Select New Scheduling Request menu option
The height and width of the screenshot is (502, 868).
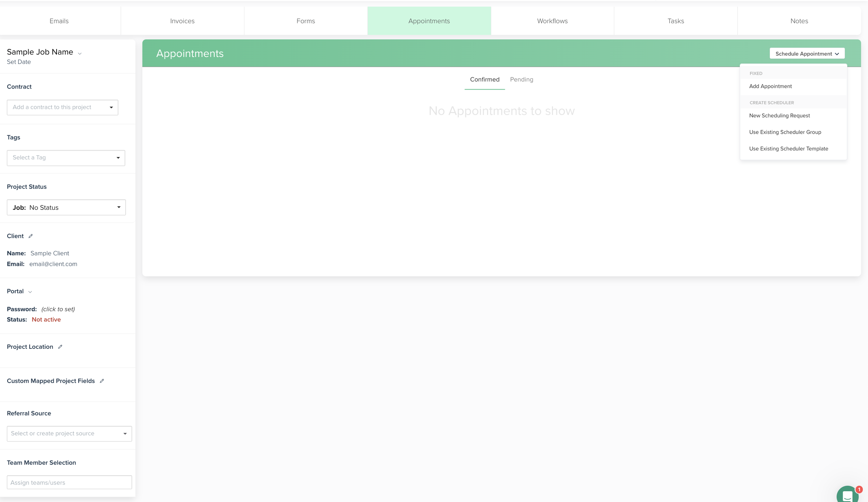779,116
